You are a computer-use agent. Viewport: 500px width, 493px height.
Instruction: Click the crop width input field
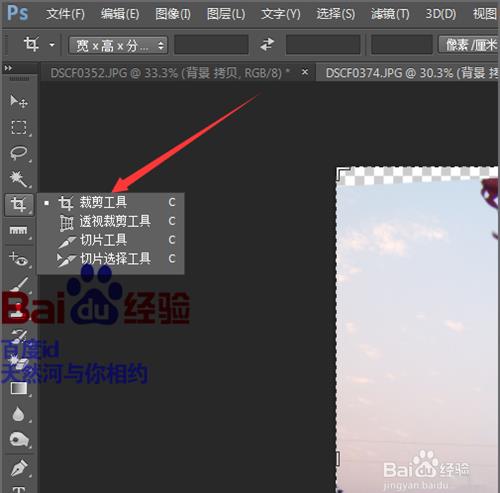211,44
